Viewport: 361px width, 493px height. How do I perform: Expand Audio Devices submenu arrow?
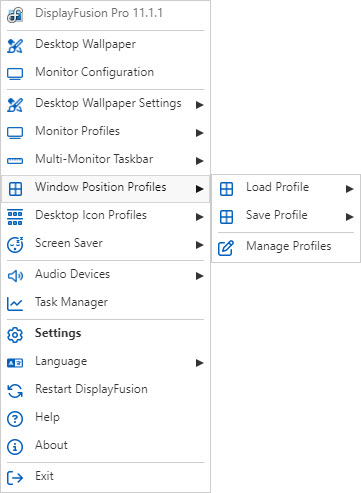(x=200, y=276)
